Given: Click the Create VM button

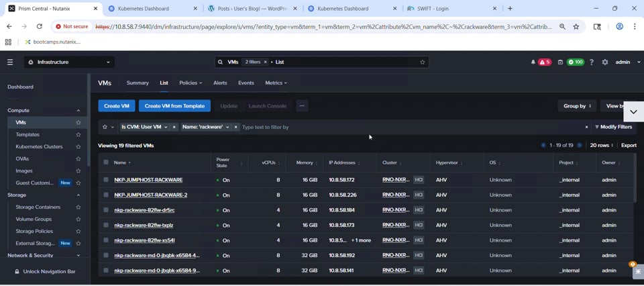Looking at the screenshot, I should [x=117, y=105].
